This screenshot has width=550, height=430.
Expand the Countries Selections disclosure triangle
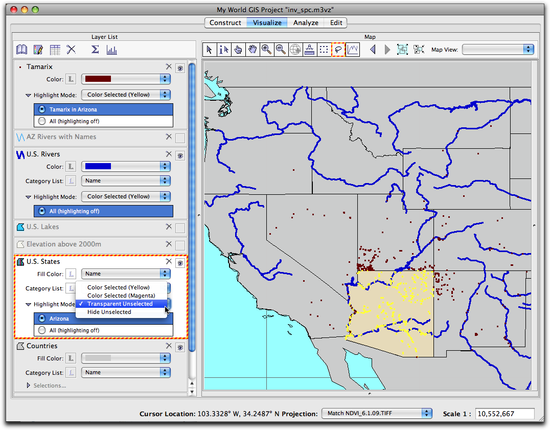(28, 385)
